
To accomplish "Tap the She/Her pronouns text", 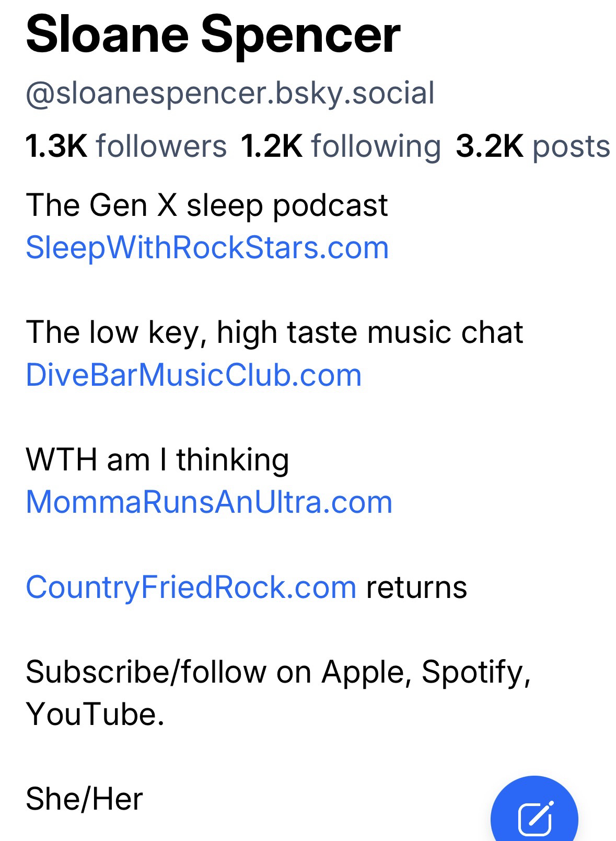I will [84, 799].
